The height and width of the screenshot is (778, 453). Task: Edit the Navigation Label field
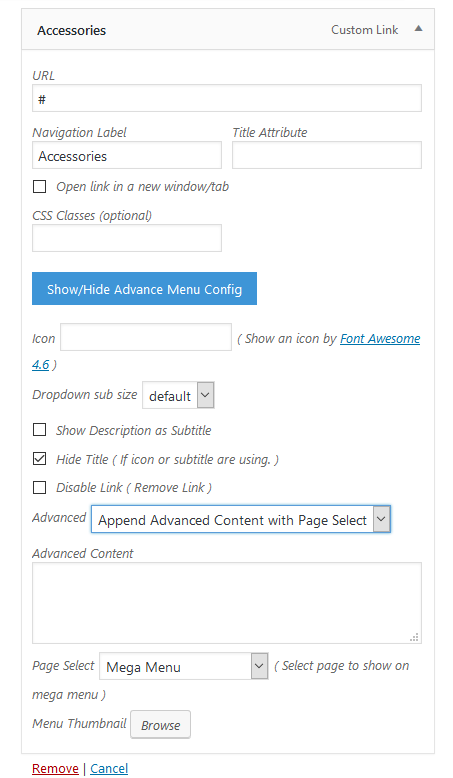pos(127,155)
